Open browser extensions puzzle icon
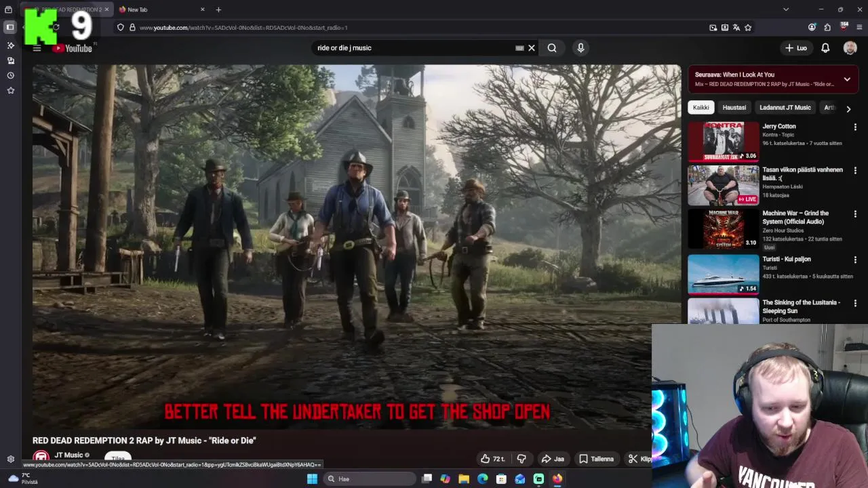 pyautogui.click(x=827, y=28)
